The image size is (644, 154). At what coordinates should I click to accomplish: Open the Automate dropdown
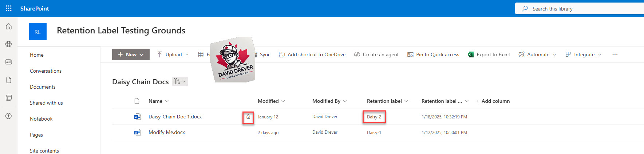pyautogui.click(x=537, y=54)
